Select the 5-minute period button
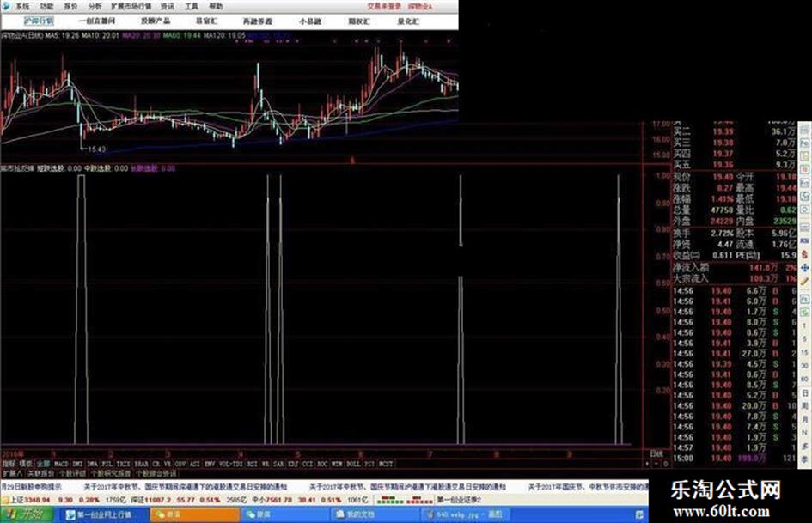This screenshot has height=523, width=812. pyautogui.click(x=805, y=338)
